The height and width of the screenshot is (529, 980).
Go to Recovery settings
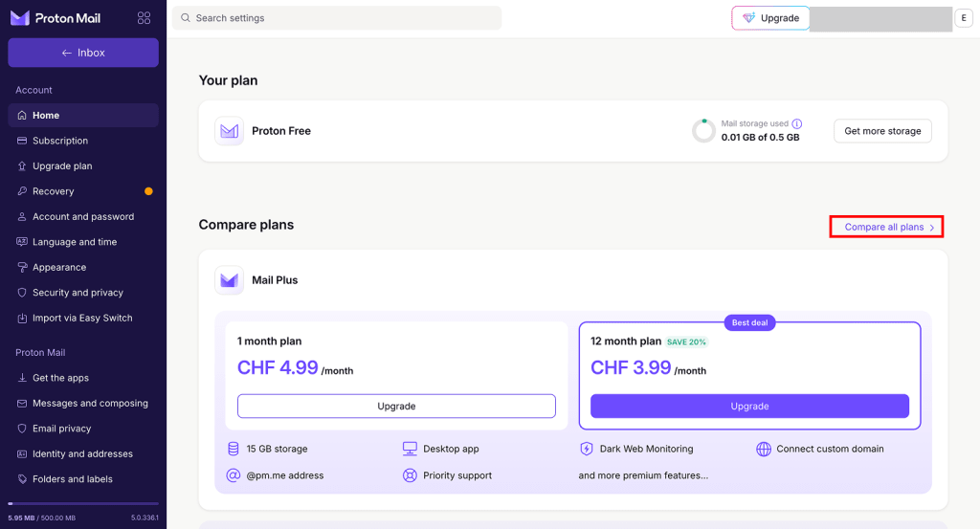(x=54, y=191)
